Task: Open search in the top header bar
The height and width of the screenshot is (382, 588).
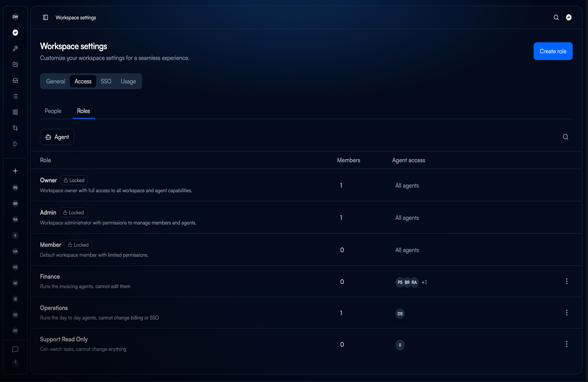Action: click(556, 18)
